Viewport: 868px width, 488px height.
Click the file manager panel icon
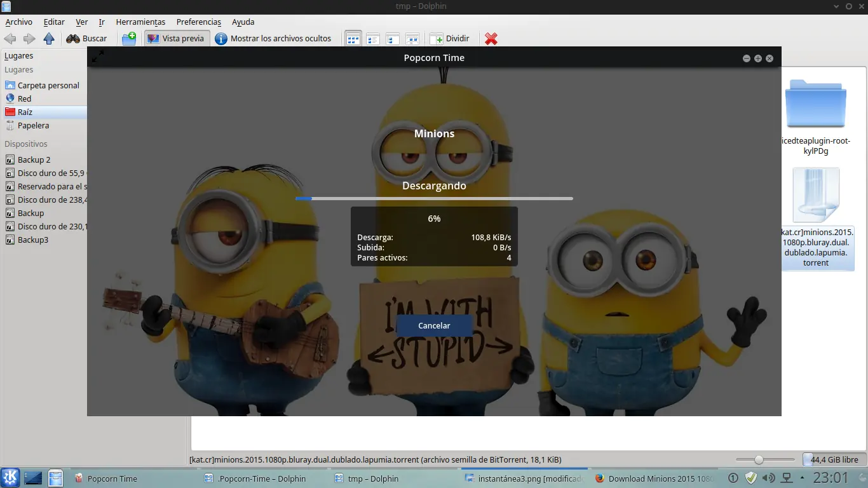tap(56, 478)
